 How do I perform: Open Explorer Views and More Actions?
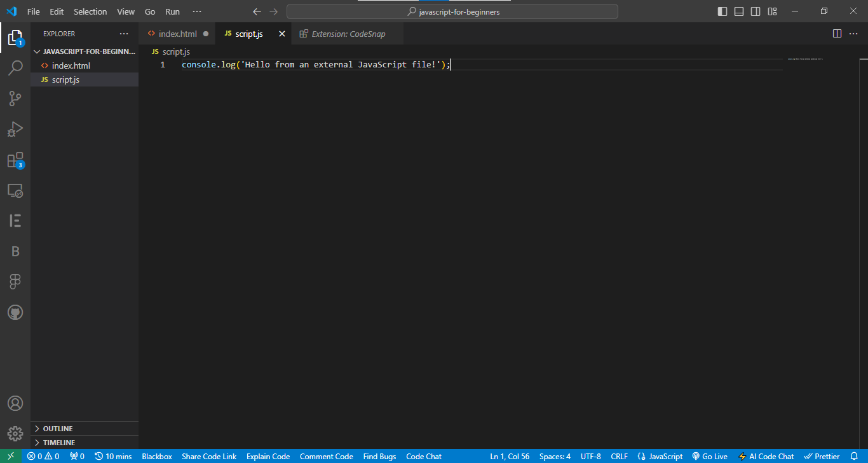pyautogui.click(x=124, y=34)
